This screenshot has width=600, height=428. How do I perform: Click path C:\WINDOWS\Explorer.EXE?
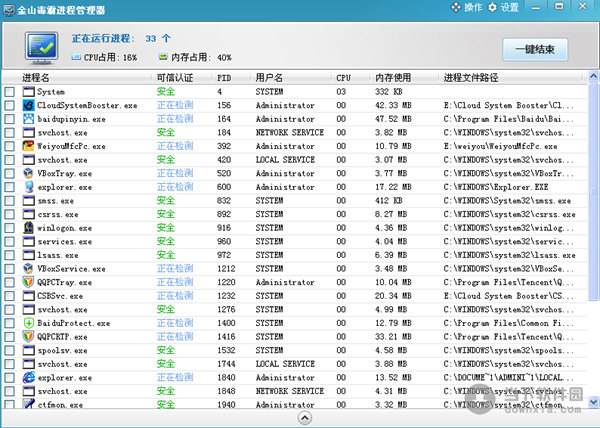[496, 187]
